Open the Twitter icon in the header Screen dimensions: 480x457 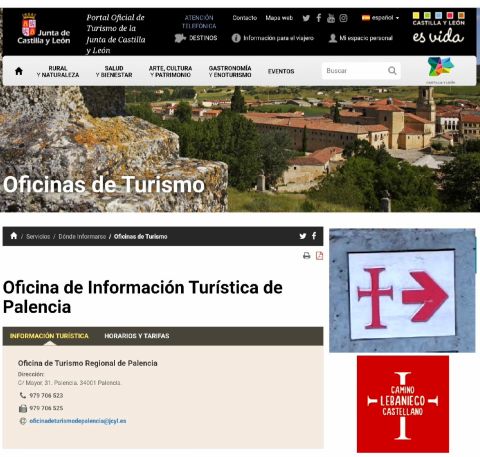[306, 18]
